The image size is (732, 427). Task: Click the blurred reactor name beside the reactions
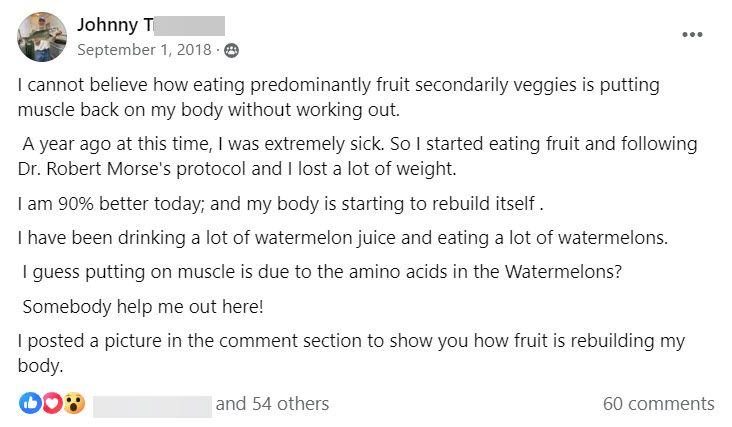tap(152, 404)
